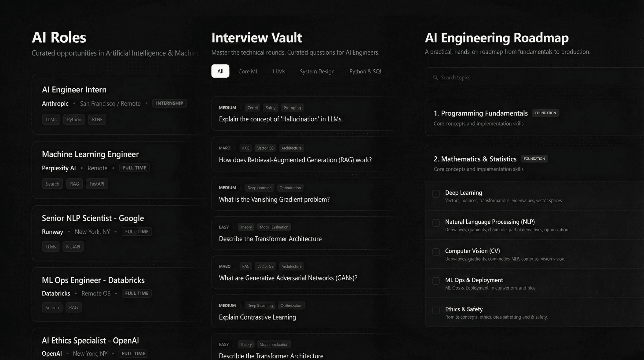
Task: Switch to the Core ML tab
Action: [248, 71]
